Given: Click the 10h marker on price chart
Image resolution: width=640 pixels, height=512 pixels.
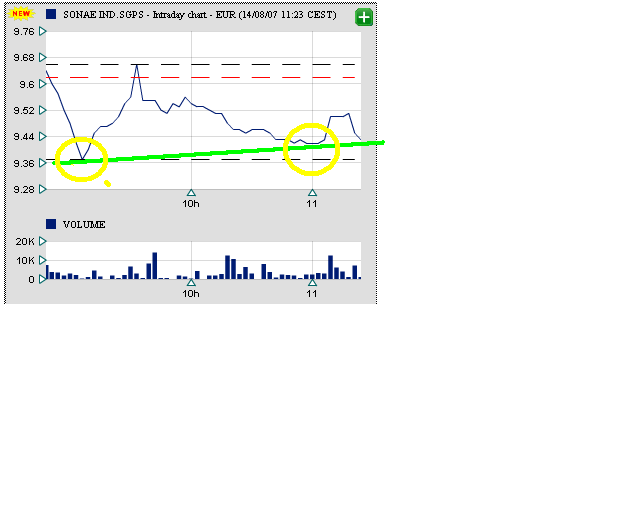Looking at the screenshot, I should (x=191, y=193).
